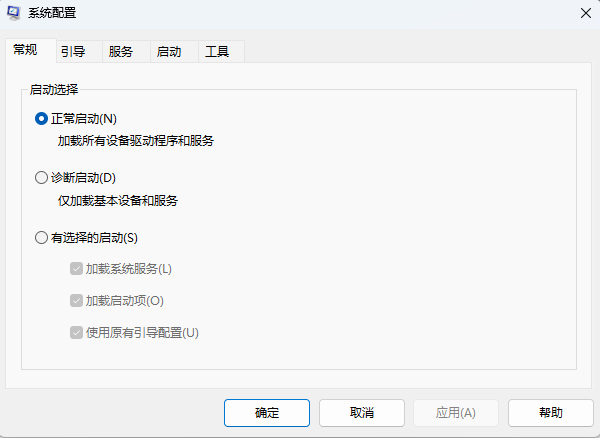Click the 取消 button
600x440 pixels.
362,413
